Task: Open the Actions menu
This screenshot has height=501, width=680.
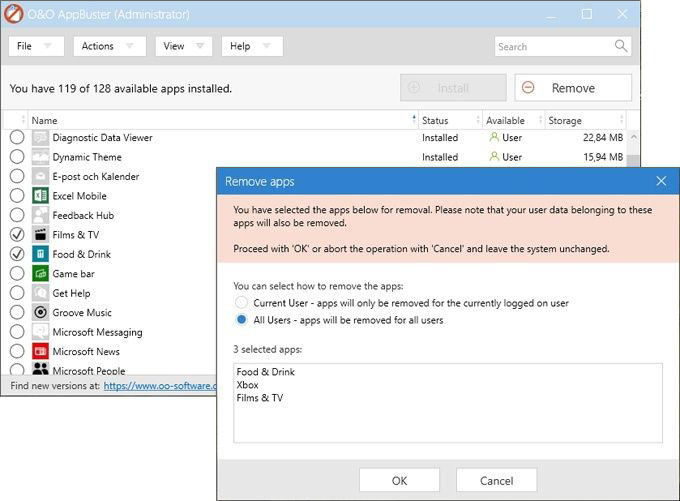Action: [x=110, y=46]
